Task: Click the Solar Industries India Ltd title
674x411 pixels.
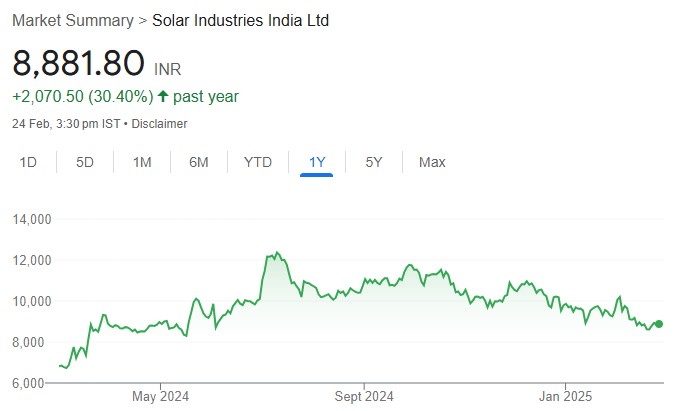Action: pos(240,20)
